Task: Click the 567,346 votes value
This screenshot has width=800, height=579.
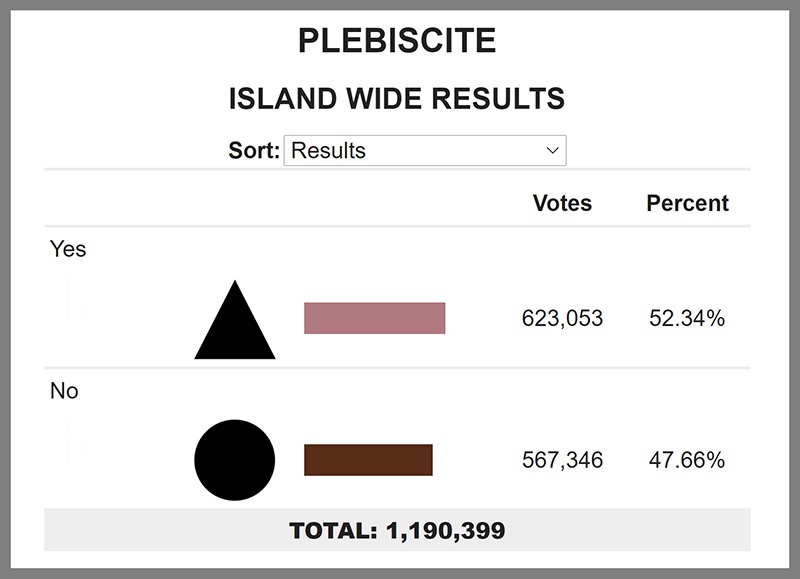Action: tap(562, 460)
